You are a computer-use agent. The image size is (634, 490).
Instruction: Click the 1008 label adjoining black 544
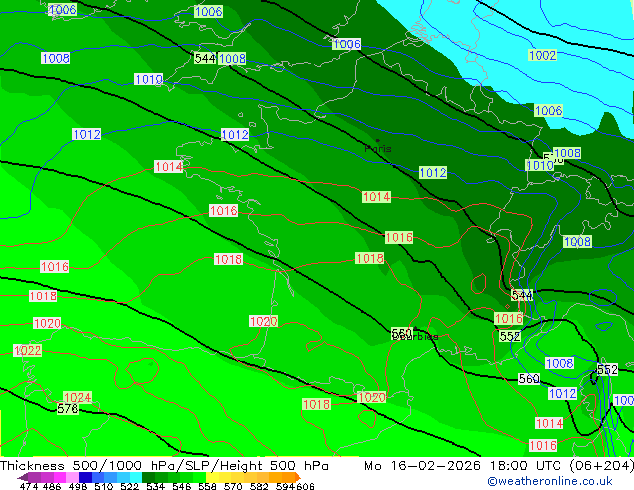[x=232, y=59]
